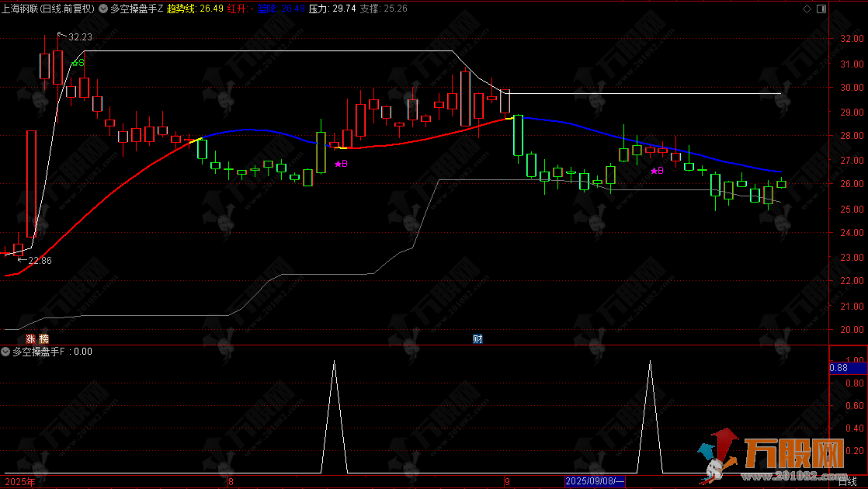Click the 榜 event marker icon

(x=43, y=338)
